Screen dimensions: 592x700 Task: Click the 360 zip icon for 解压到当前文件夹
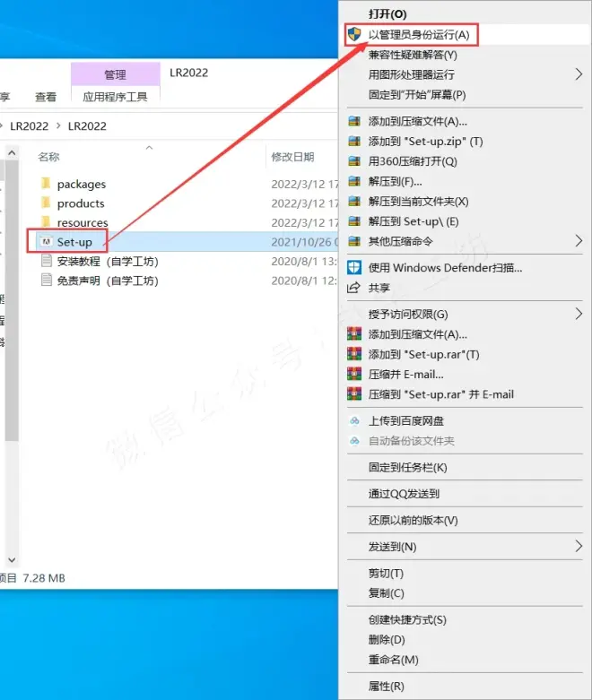coord(354,202)
